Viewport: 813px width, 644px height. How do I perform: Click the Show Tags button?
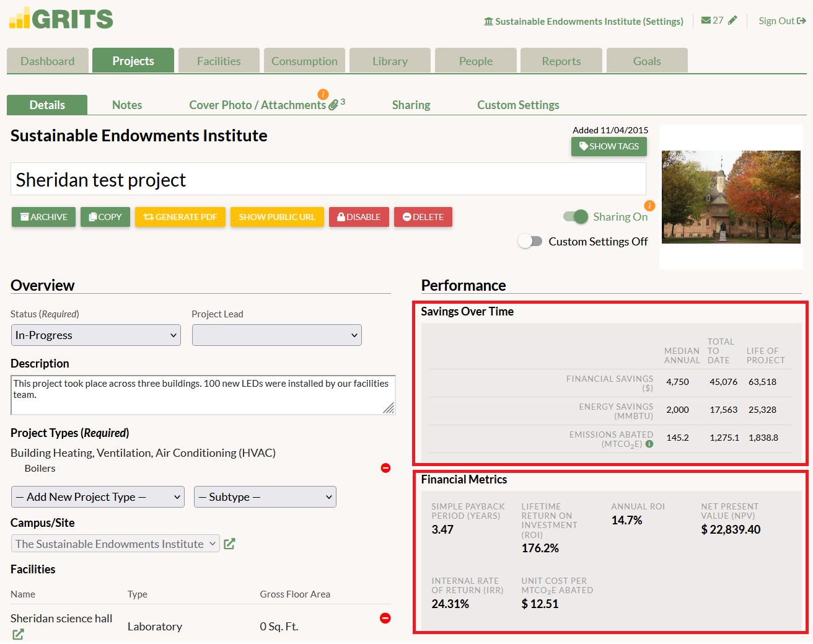(609, 146)
